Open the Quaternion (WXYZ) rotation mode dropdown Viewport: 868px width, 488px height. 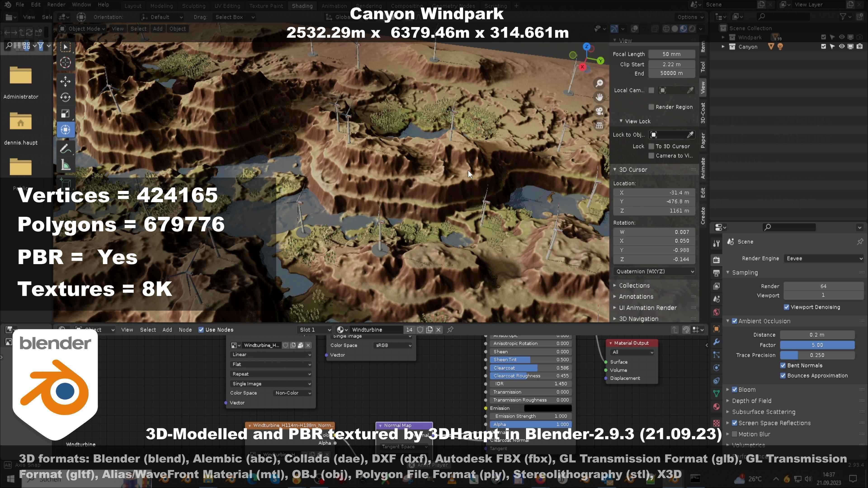(654, 271)
